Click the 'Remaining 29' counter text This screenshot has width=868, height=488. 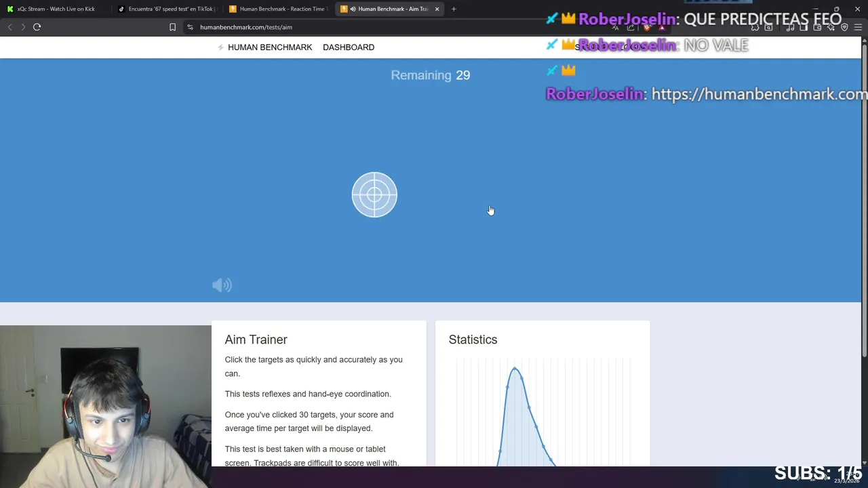click(x=431, y=75)
